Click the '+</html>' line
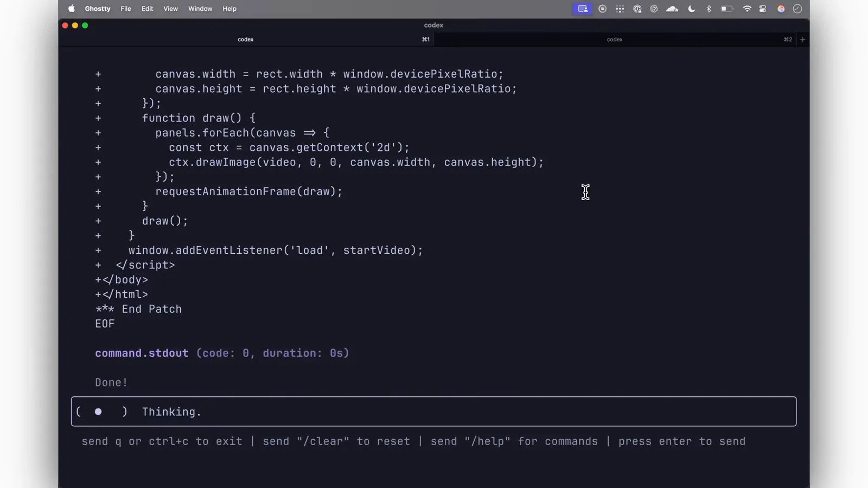Image resolution: width=868 pixels, height=488 pixels. (122, 294)
